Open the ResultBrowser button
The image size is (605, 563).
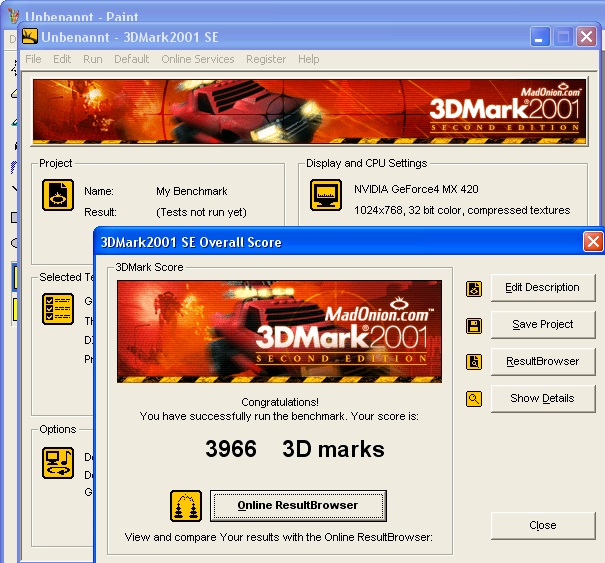point(543,362)
